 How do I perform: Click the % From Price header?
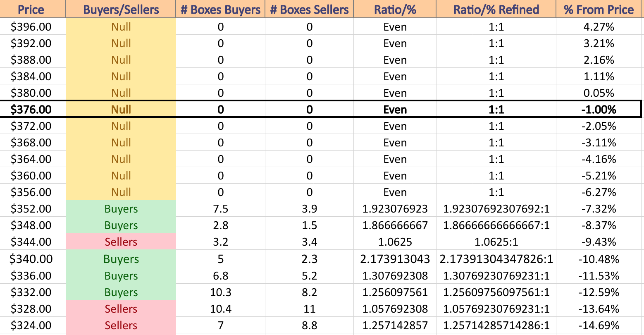tap(599, 10)
